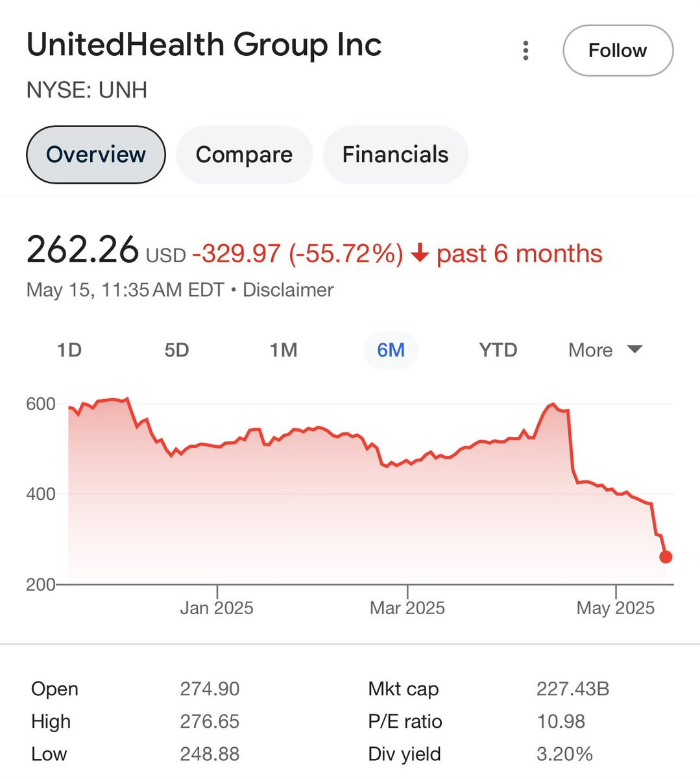The height and width of the screenshot is (779, 700).
Task: Click the red endpoint dot on the chart
Action: click(x=666, y=556)
